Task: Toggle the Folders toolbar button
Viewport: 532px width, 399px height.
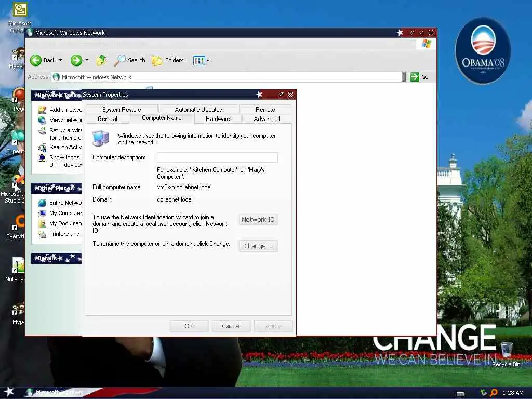Action: tap(168, 60)
